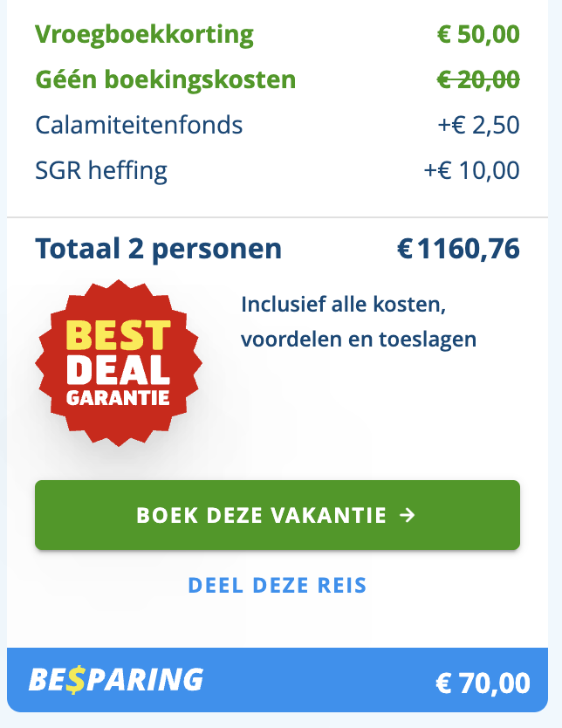Click the total price €1160,76
562x728 pixels.
point(458,249)
